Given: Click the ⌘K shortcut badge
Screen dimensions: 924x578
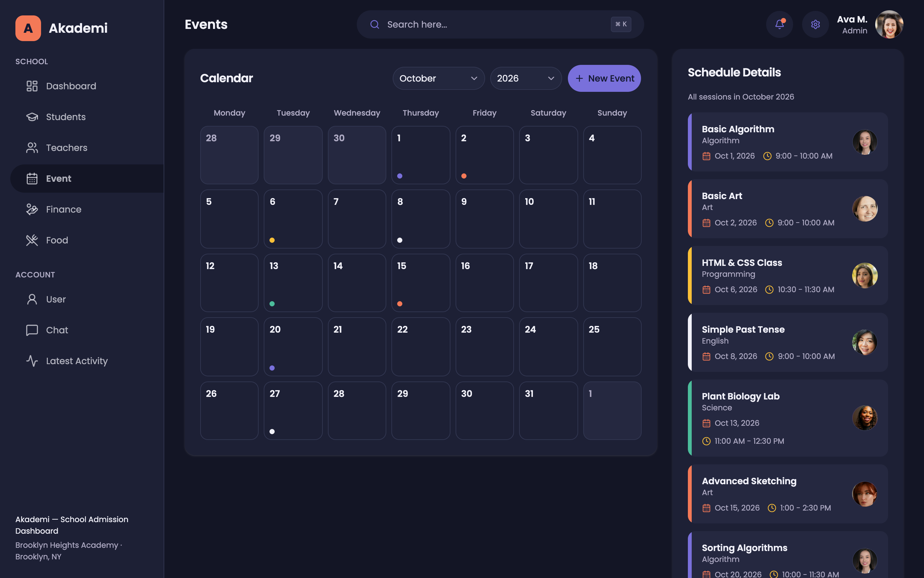Looking at the screenshot, I should pos(621,24).
